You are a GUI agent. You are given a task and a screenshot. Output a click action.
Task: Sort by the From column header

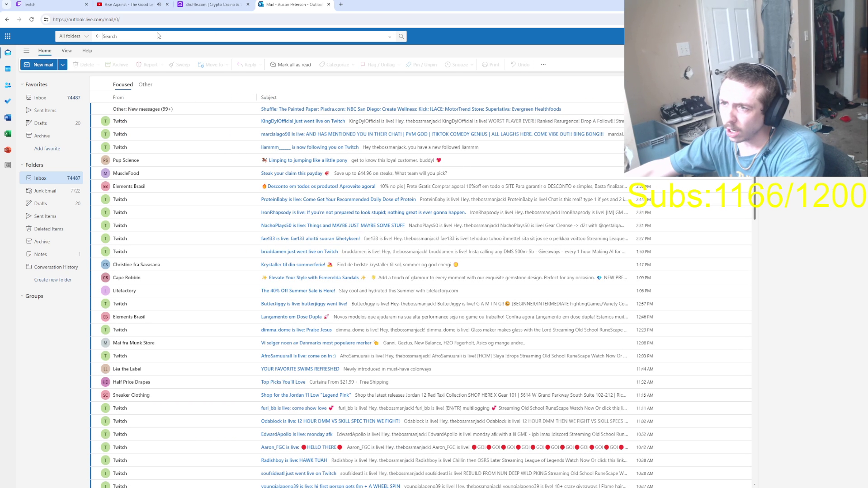[x=118, y=98]
